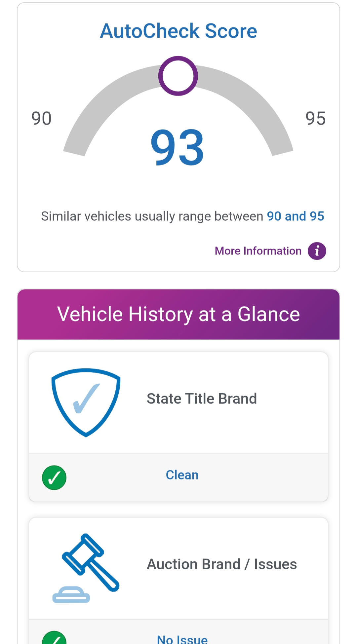Viewport: 357px width, 644px height.
Task: Tap the large 93 score number
Action: coord(178,147)
